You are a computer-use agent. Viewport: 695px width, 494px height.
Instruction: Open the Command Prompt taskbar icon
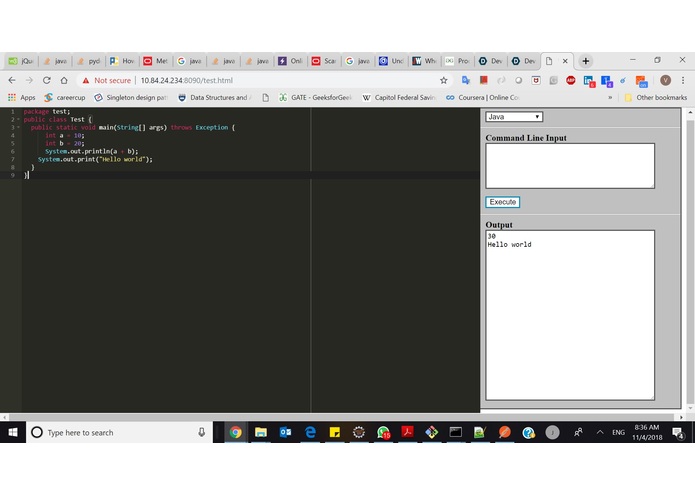456,432
